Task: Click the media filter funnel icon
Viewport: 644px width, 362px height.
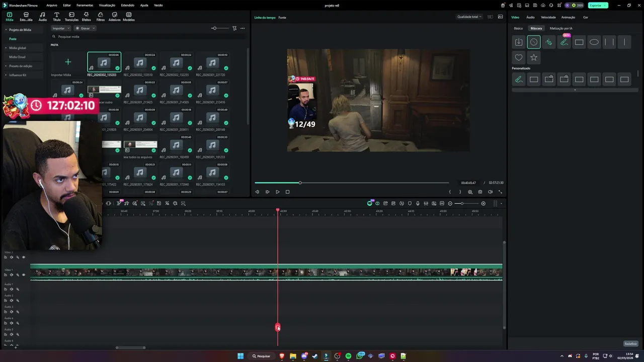Action: [x=234, y=28]
